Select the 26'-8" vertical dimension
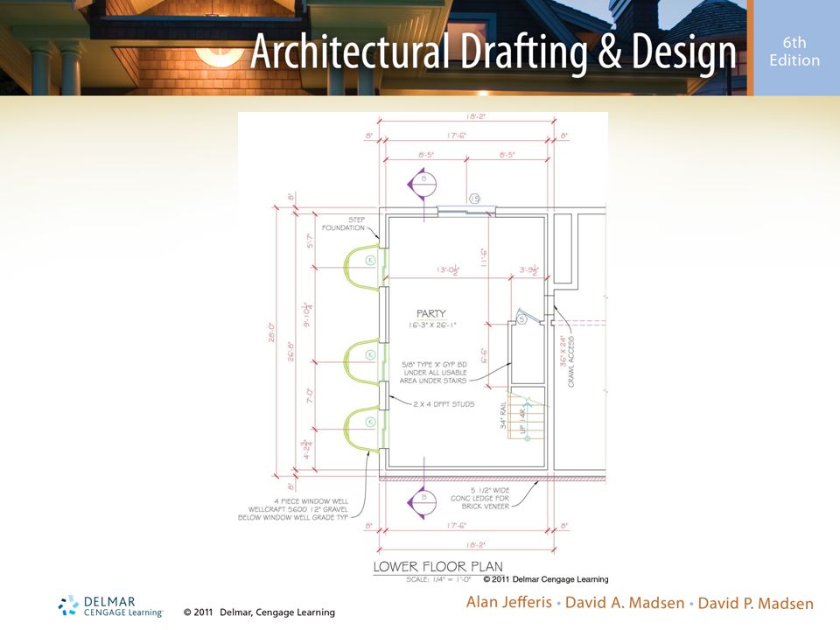840x630 pixels. click(290, 352)
